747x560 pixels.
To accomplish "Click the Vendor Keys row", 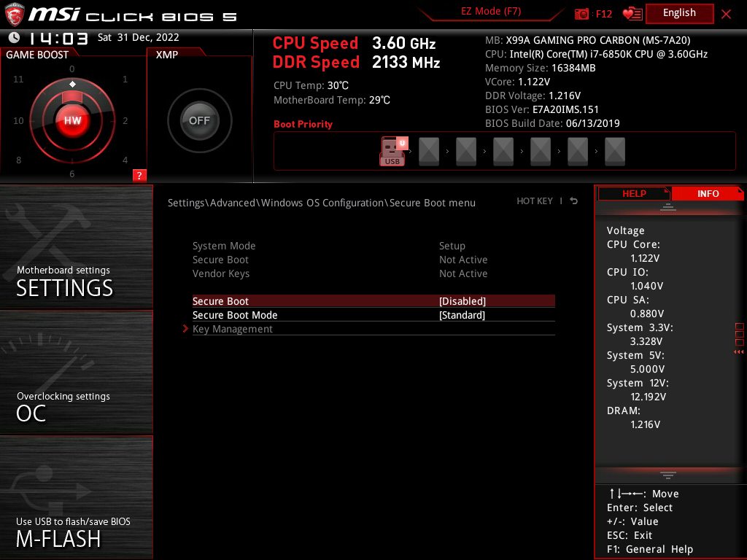I will 373,273.
